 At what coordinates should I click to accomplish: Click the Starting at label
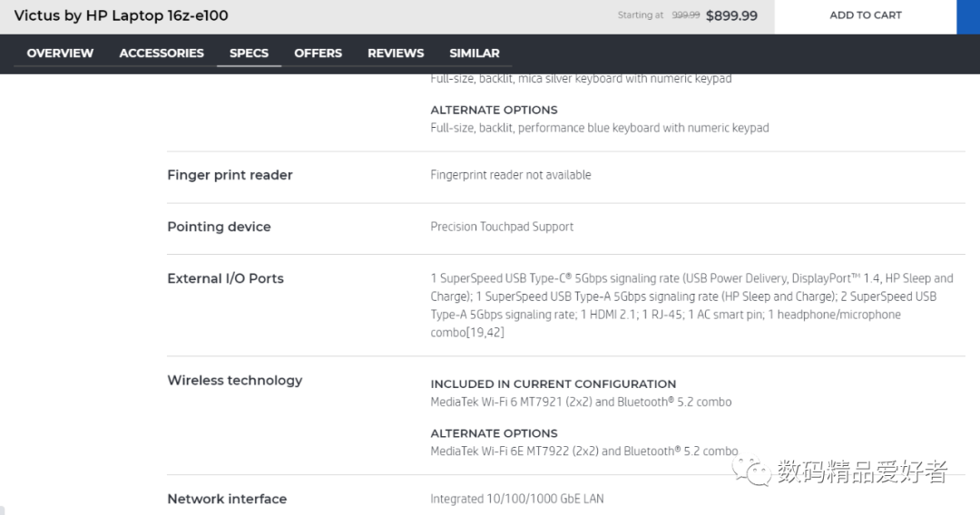pos(640,15)
